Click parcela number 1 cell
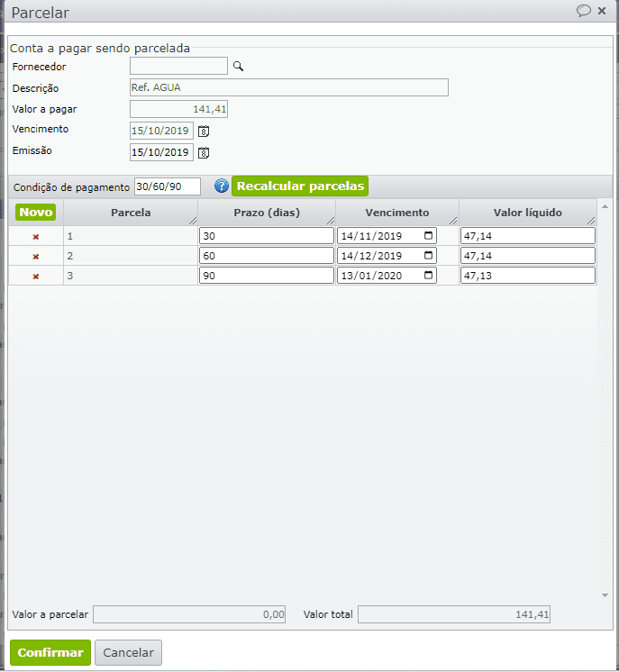 (131, 236)
